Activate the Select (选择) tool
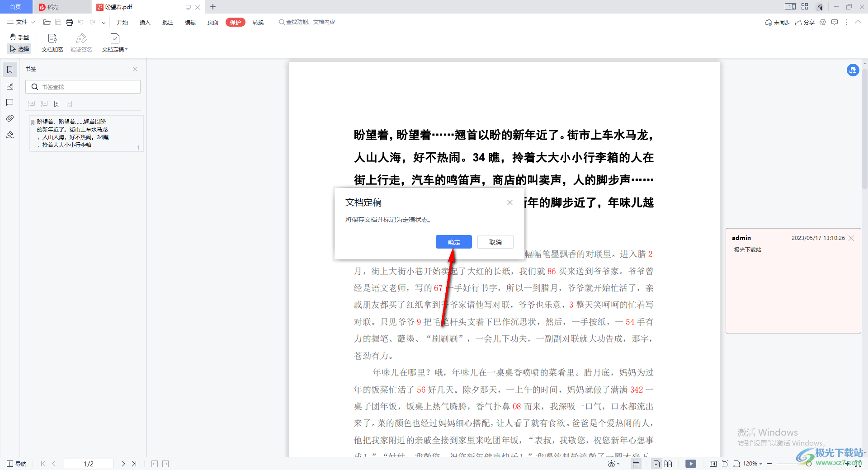The image size is (868, 470). (19, 49)
